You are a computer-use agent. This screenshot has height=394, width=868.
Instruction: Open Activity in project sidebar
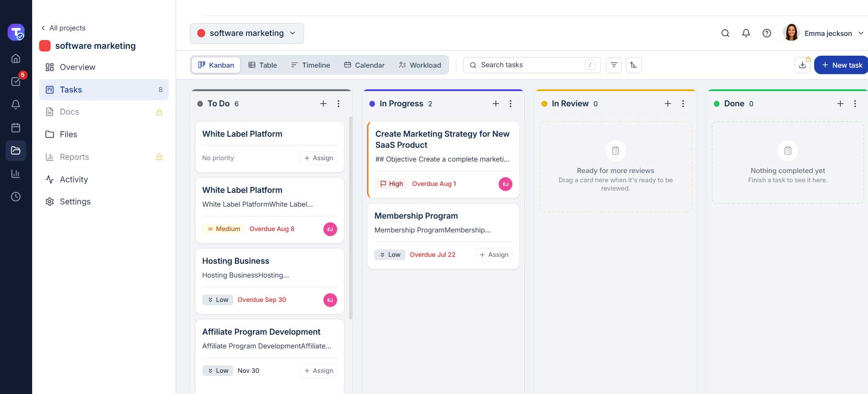(x=104, y=180)
